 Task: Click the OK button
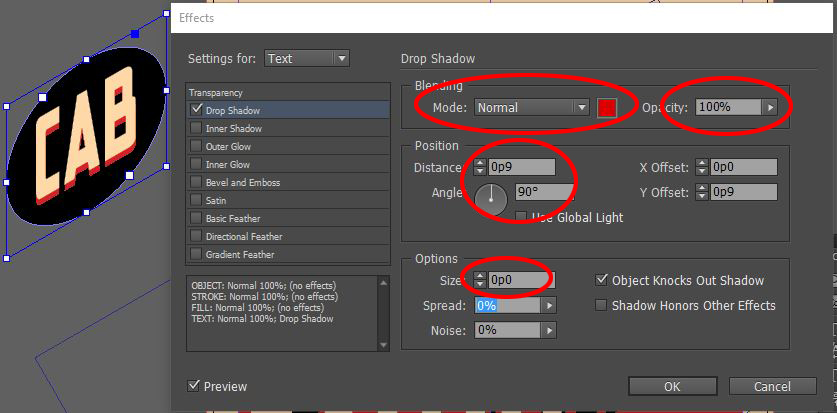coord(672,386)
